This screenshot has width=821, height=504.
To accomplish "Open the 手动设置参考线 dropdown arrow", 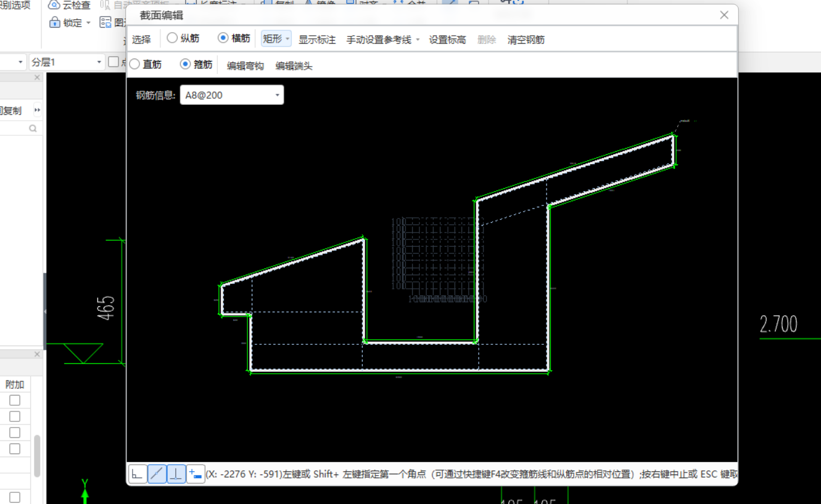I will coord(418,39).
